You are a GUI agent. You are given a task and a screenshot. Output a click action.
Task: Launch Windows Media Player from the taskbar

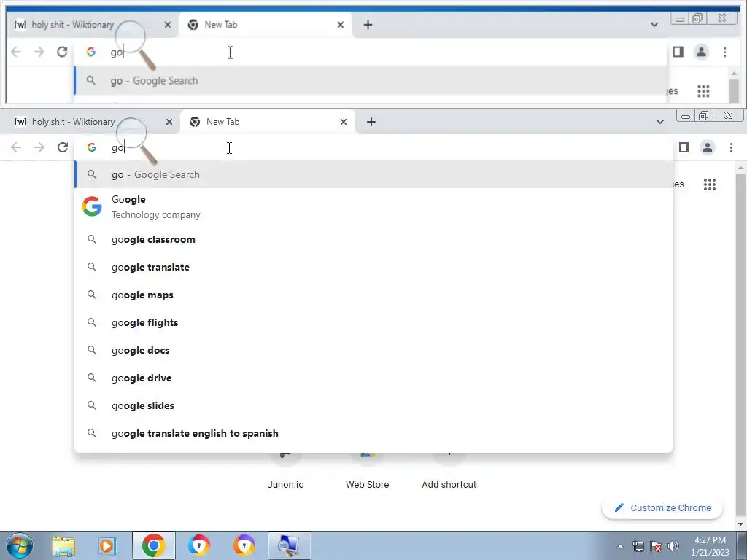click(108, 545)
